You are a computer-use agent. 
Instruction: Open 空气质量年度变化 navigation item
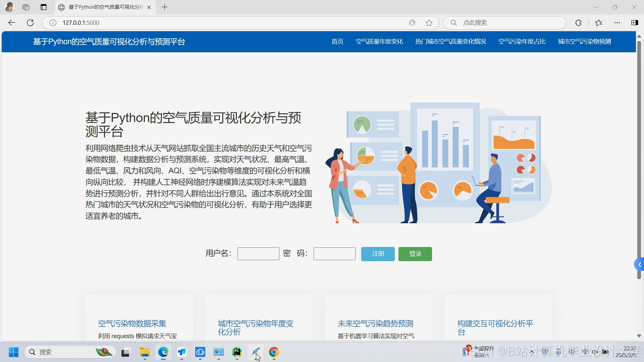(x=379, y=42)
